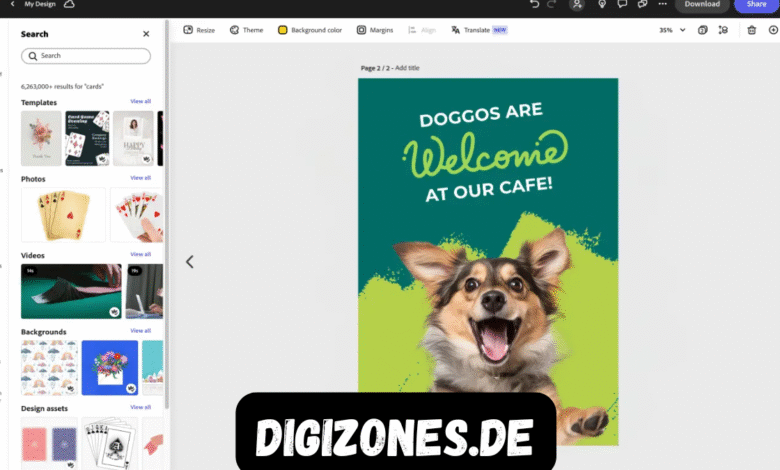Open the pages view icon beside zoom
The width and height of the screenshot is (780, 470).
coord(703,30)
